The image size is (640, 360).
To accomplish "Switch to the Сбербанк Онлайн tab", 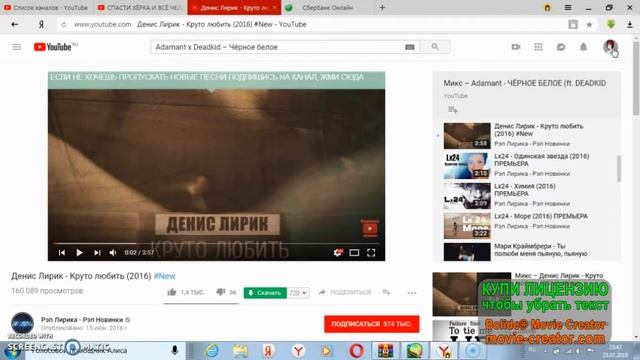I will click(327, 7).
